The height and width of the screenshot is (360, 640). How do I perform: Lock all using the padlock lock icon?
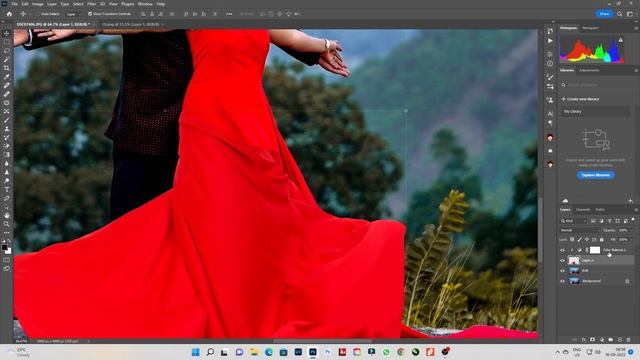(602, 240)
